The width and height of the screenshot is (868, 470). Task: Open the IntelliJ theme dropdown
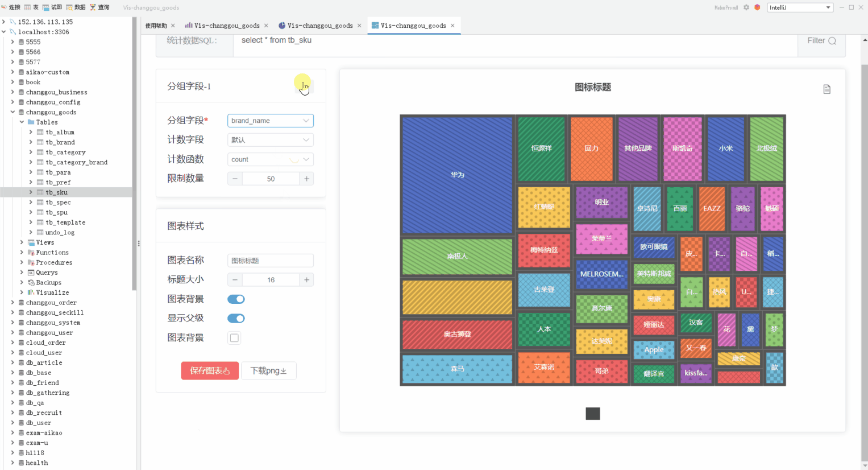coord(800,7)
